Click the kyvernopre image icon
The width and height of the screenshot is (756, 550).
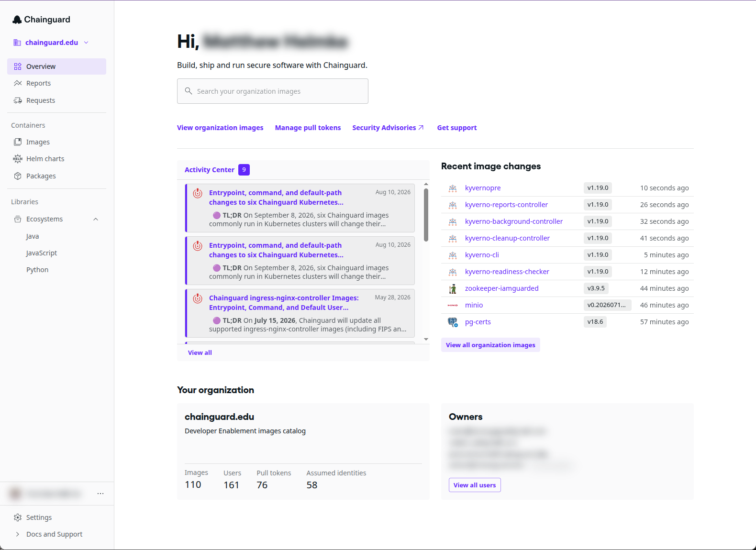[x=453, y=188]
